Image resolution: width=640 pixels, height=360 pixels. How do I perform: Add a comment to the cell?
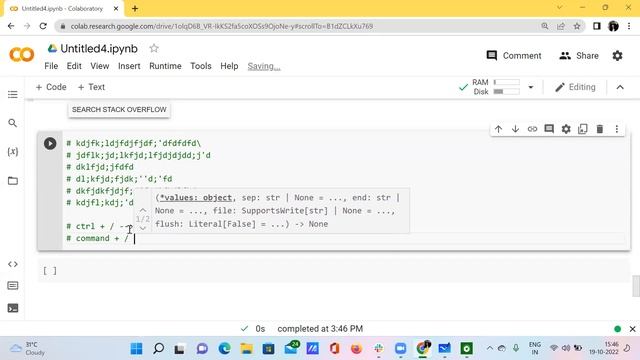(549, 129)
